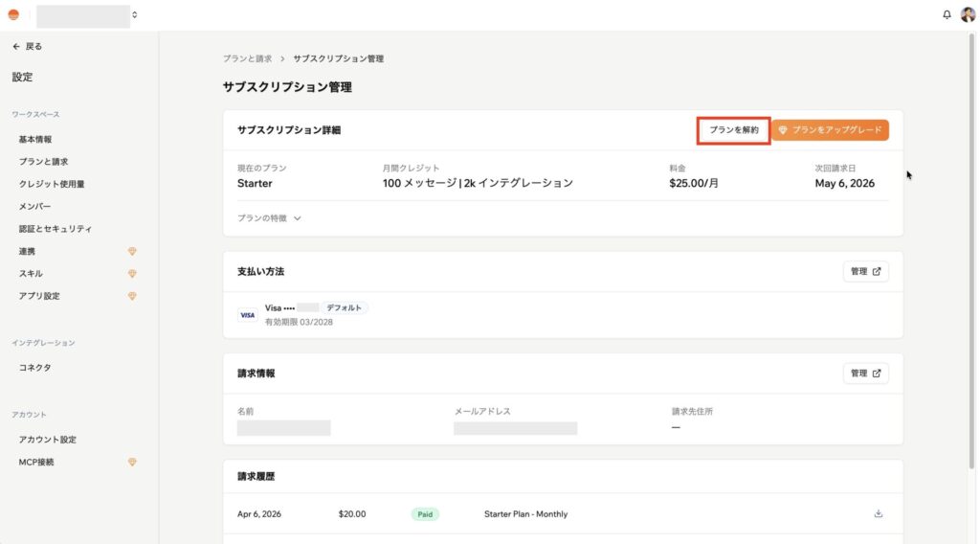980x544 pixels.
Task: Click the diamond icon beside MCP接続
Action: (x=132, y=462)
